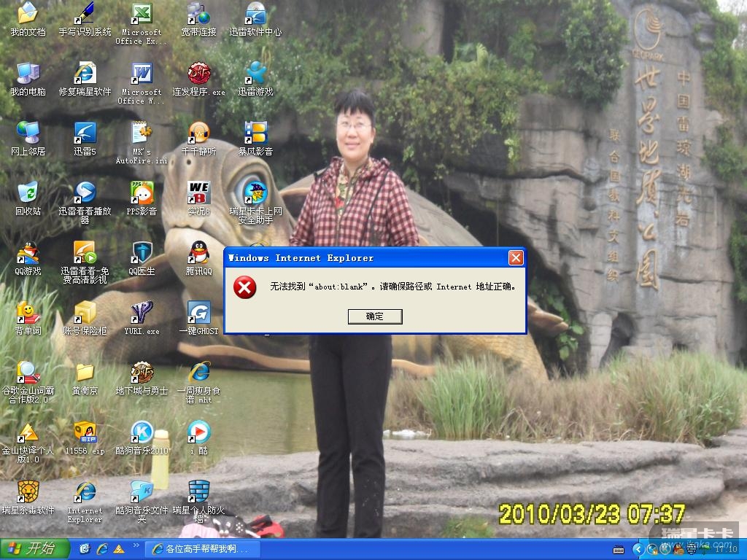Open 酷狗音乐文件夹 shortcut
This screenshot has height=560, width=747.
(x=142, y=502)
